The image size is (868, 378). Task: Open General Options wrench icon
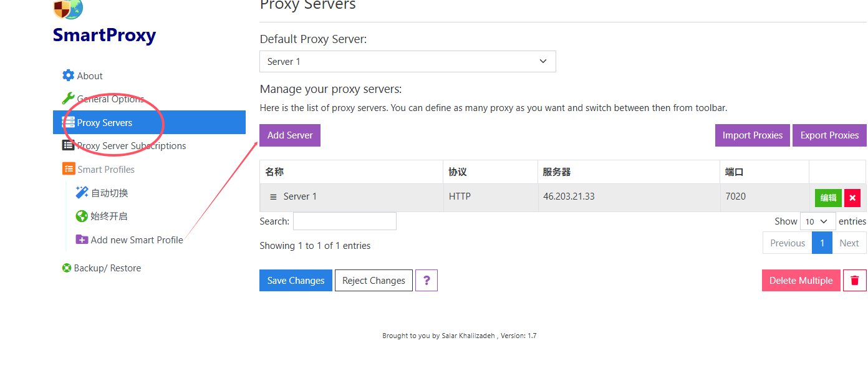click(x=68, y=99)
